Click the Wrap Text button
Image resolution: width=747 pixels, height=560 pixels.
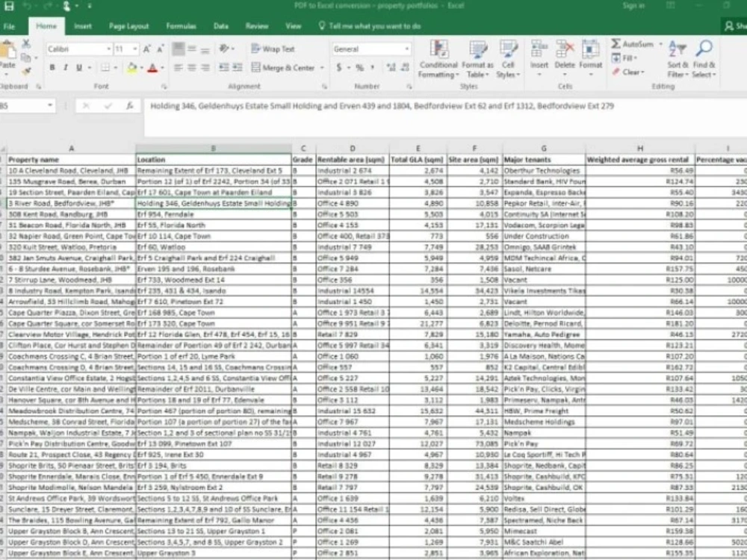273,49
